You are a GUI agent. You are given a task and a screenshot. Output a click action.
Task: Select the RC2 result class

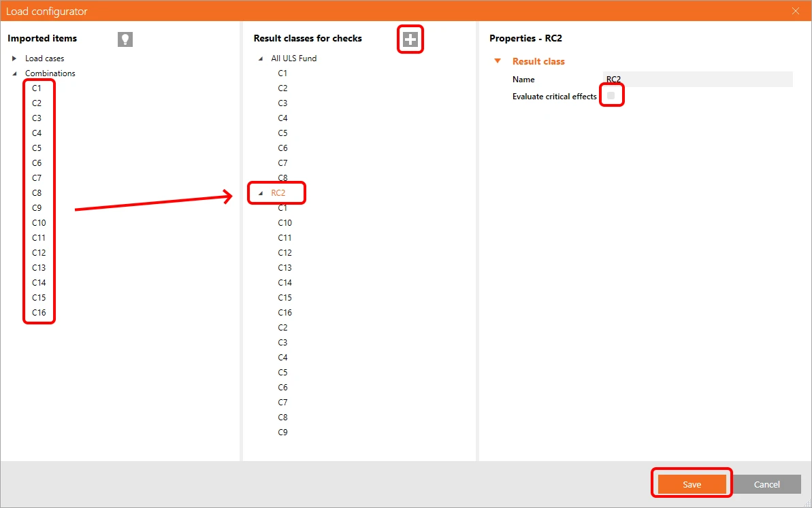278,193
